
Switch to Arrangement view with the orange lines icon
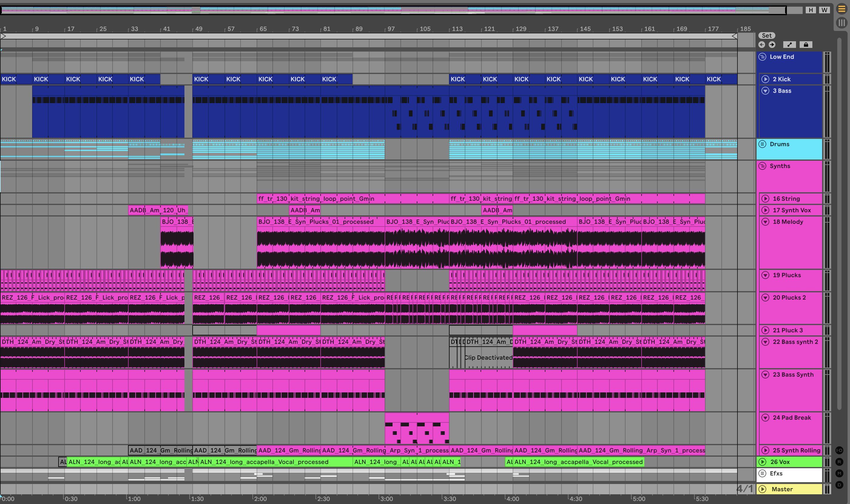[842, 9]
